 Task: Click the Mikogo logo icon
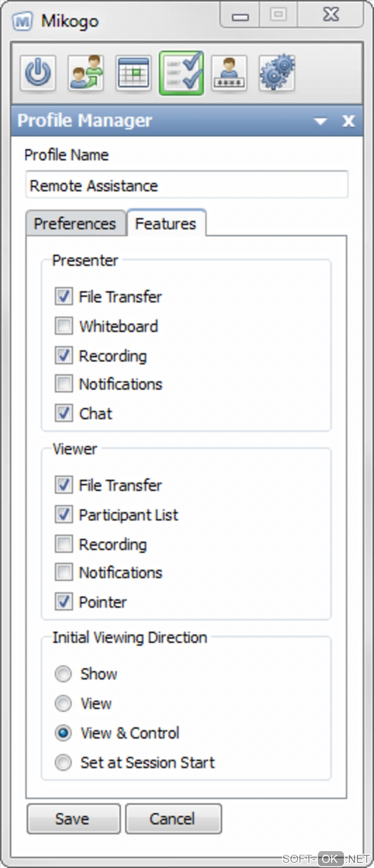click(22, 22)
